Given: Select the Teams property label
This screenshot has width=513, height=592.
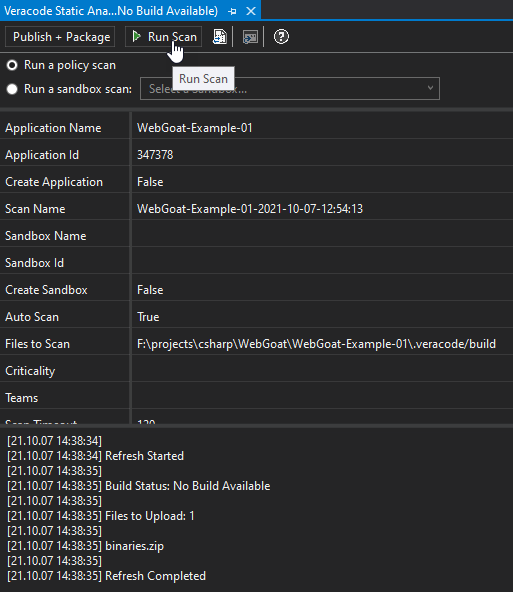Looking at the screenshot, I should 22,398.
